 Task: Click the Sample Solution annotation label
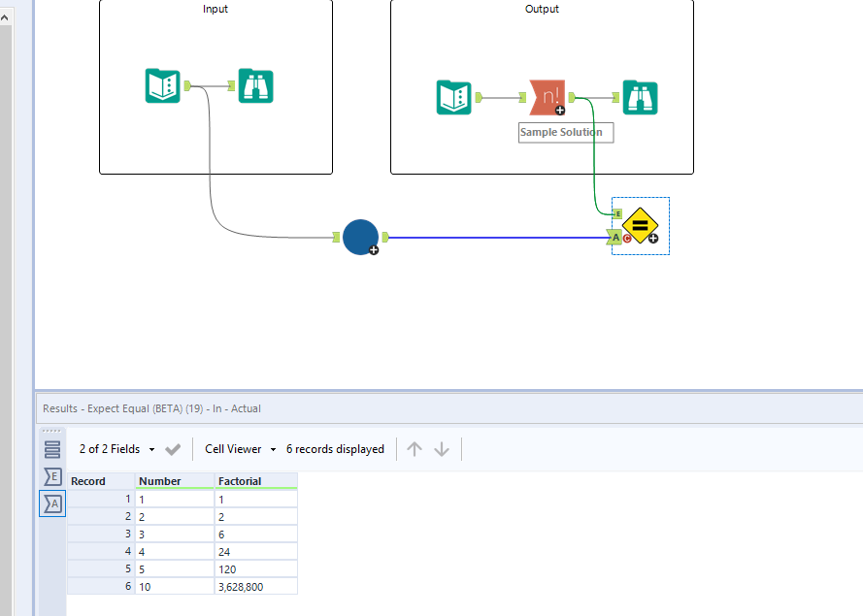coord(565,132)
